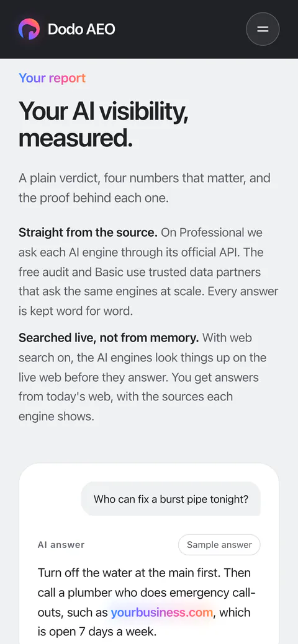Click the yourbusiness.com link in answer
Viewport: 298px width, 644px height.
click(x=162, y=612)
